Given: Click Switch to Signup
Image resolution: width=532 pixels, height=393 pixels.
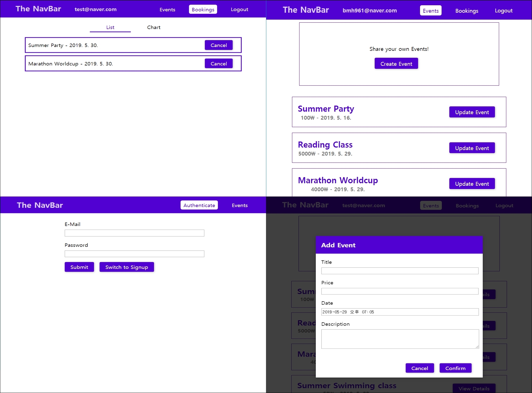Looking at the screenshot, I should tap(126, 267).
